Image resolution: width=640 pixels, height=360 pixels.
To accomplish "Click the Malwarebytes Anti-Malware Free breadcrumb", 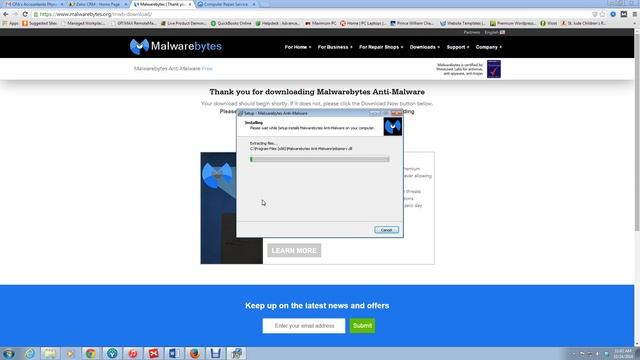I will [173, 69].
